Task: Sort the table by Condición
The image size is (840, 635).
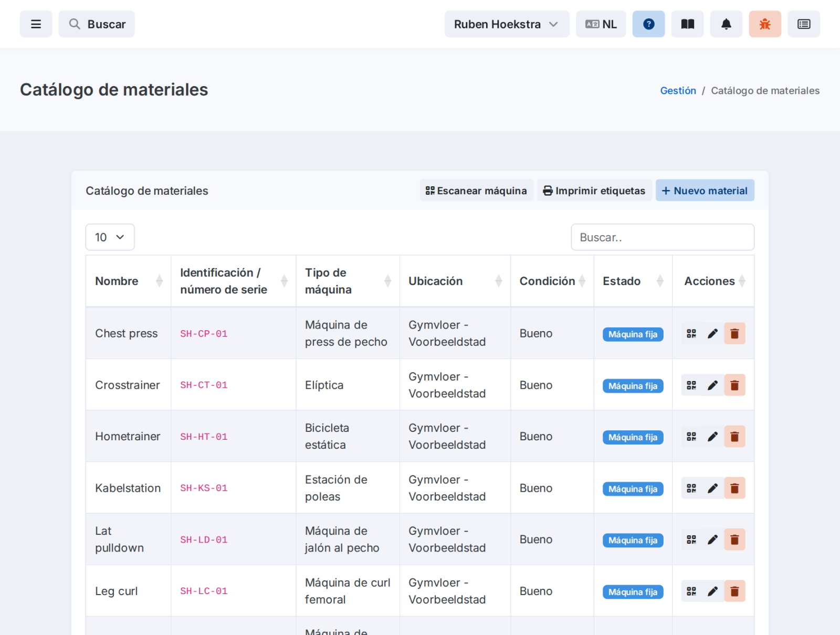Action: [552, 281]
